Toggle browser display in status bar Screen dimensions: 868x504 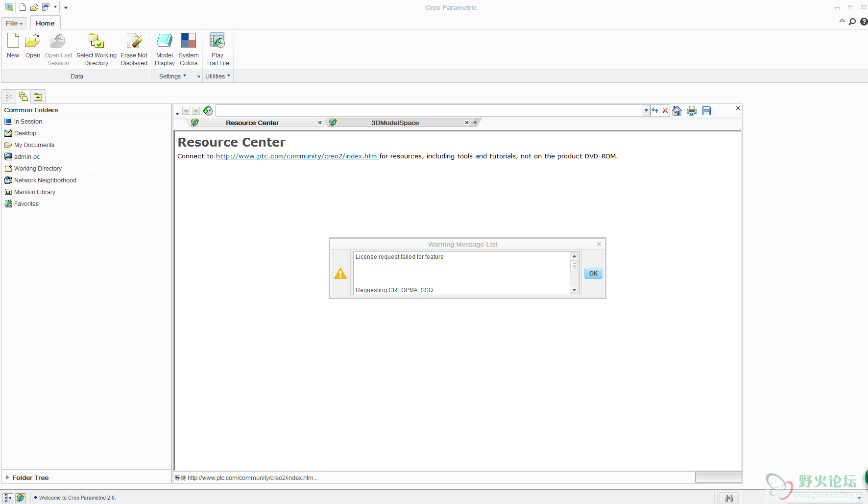point(21,498)
